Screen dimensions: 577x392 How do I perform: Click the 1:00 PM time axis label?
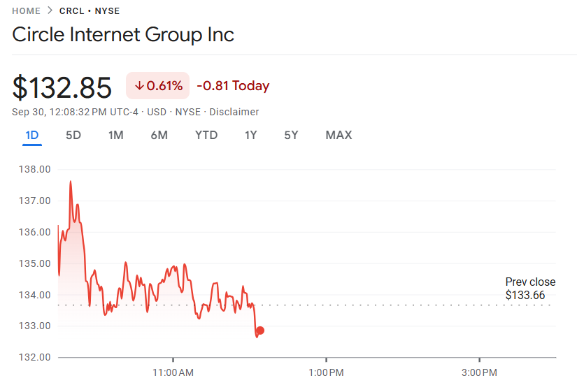click(x=326, y=372)
